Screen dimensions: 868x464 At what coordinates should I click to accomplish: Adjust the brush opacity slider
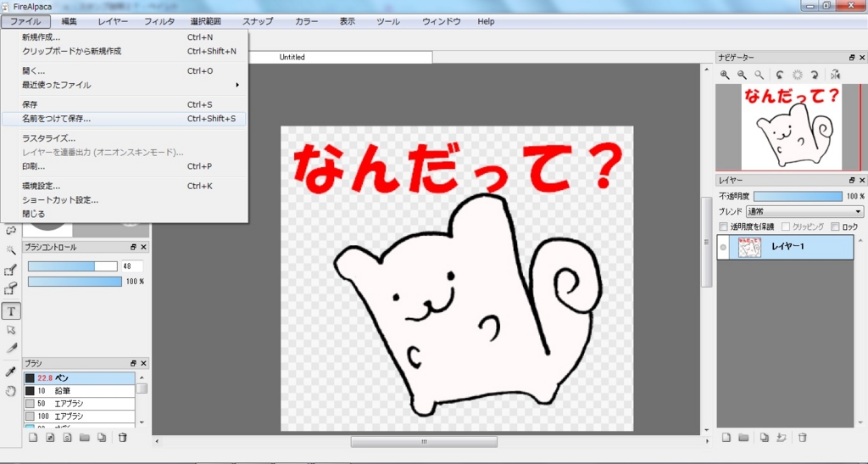75,282
